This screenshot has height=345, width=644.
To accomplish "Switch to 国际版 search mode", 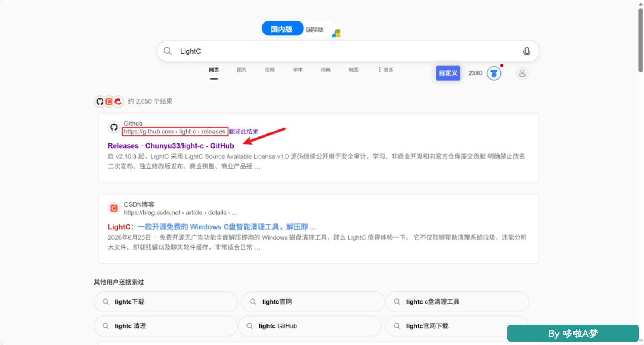I will point(315,29).
